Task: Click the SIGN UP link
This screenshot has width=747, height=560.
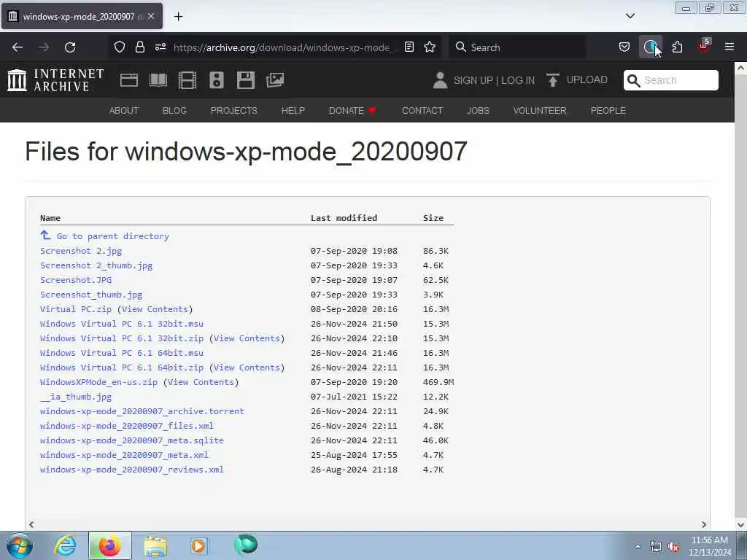Action: [x=473, y=80]
